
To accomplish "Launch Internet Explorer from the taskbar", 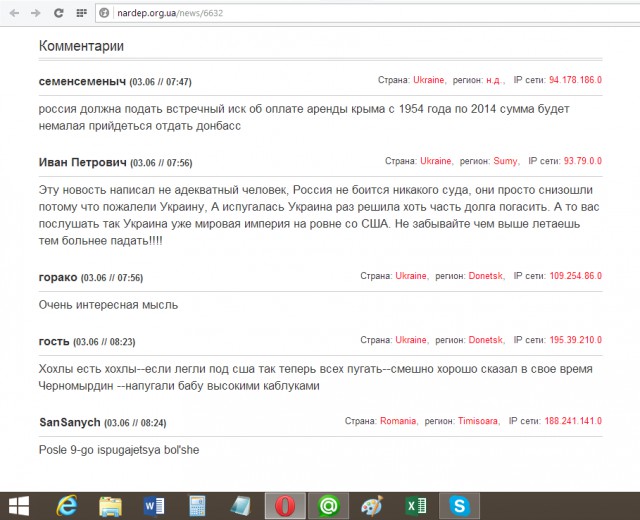I will pos(67,506).
